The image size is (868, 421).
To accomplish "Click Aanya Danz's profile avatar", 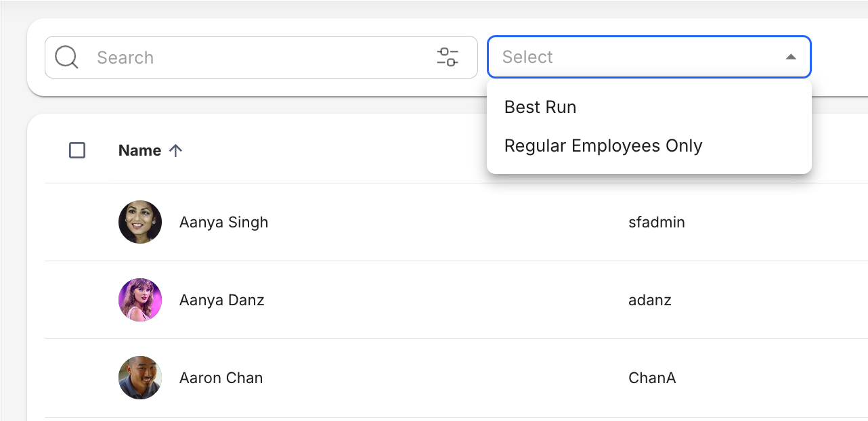I will click(140, 300).
